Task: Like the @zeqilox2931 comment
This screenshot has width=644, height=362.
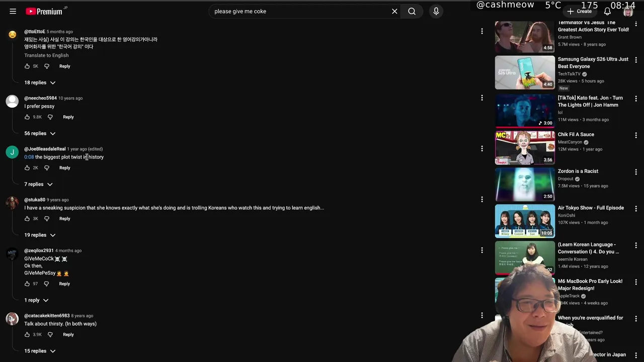Action: (x=27, y=284)
